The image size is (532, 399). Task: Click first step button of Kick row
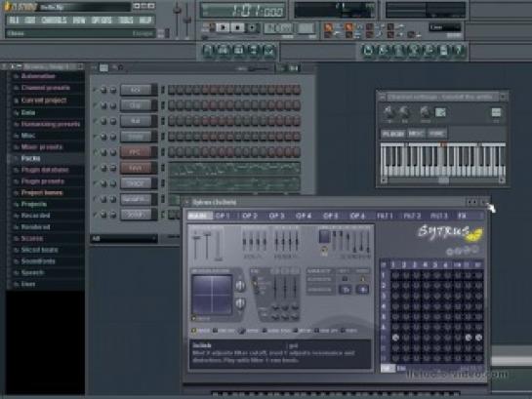click(x=173, y=90)
